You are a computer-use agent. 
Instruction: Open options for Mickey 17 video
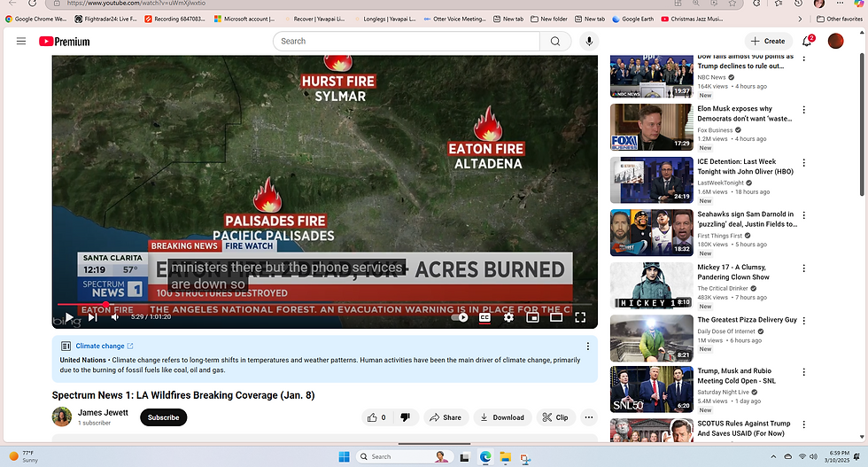(x=804, y=269)
